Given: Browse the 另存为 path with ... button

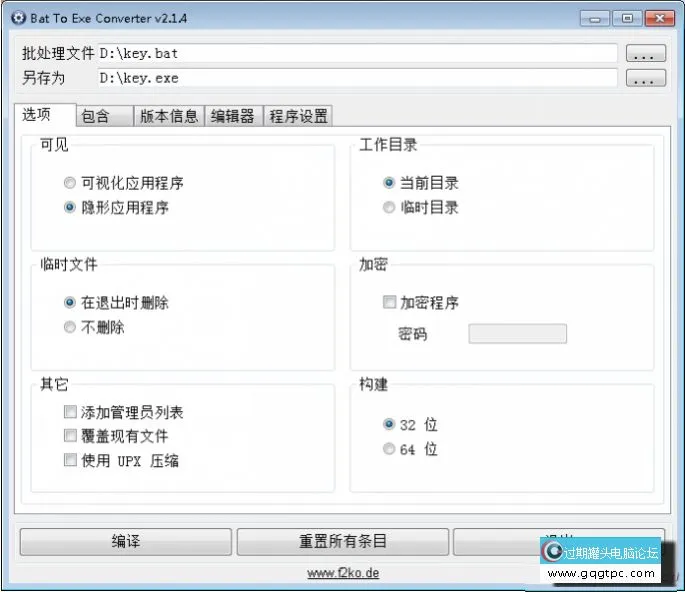Looking at the screenshot, I should 646,78.
